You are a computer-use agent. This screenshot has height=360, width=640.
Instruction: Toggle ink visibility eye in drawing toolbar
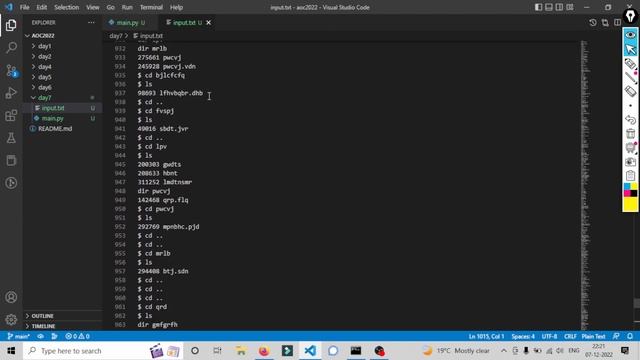(630, 35)
